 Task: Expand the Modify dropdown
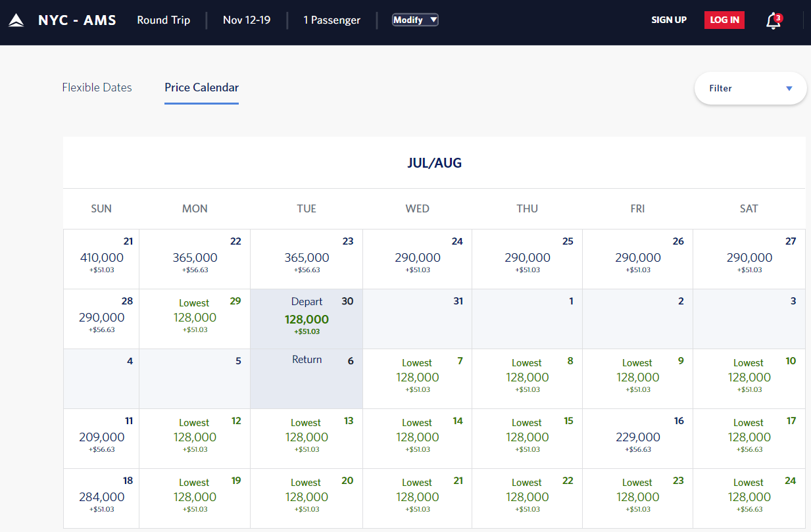[x=415, y=20]
